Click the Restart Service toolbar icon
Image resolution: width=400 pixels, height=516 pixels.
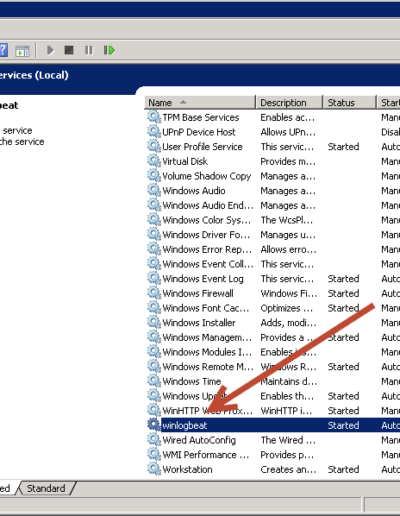coord(109,50)
